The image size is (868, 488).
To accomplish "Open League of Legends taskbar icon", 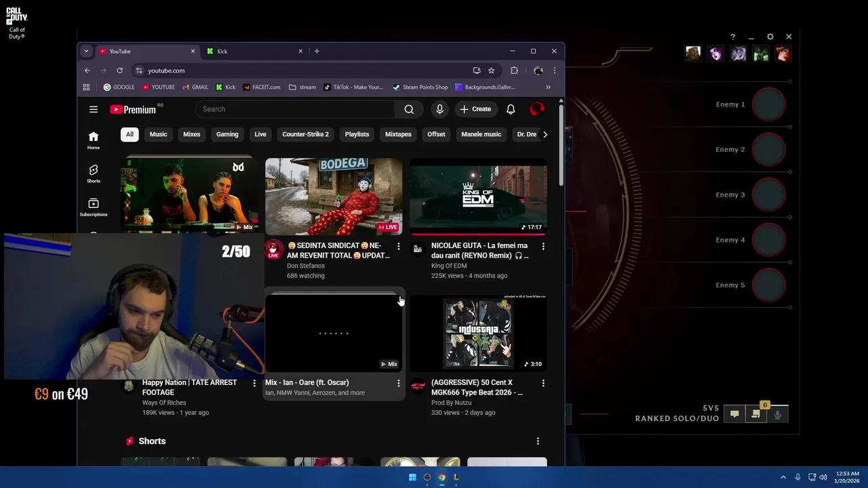I will (456, 477).
